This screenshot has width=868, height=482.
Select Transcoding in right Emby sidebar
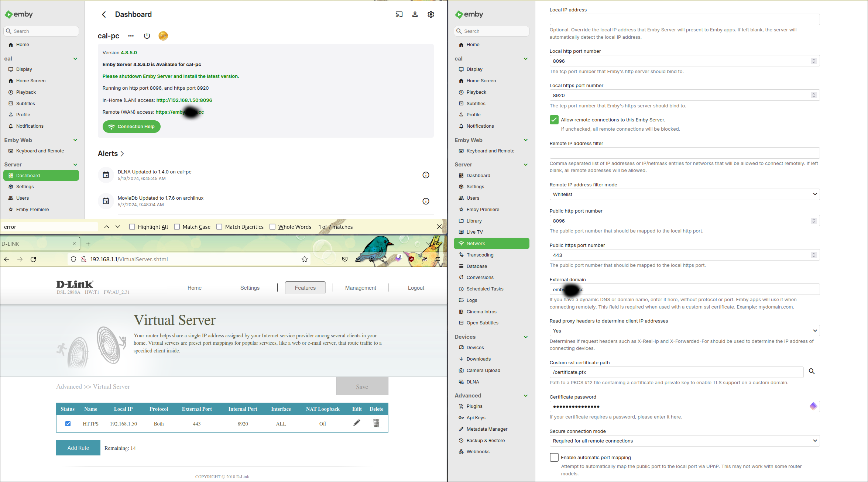tap(491, 255)
